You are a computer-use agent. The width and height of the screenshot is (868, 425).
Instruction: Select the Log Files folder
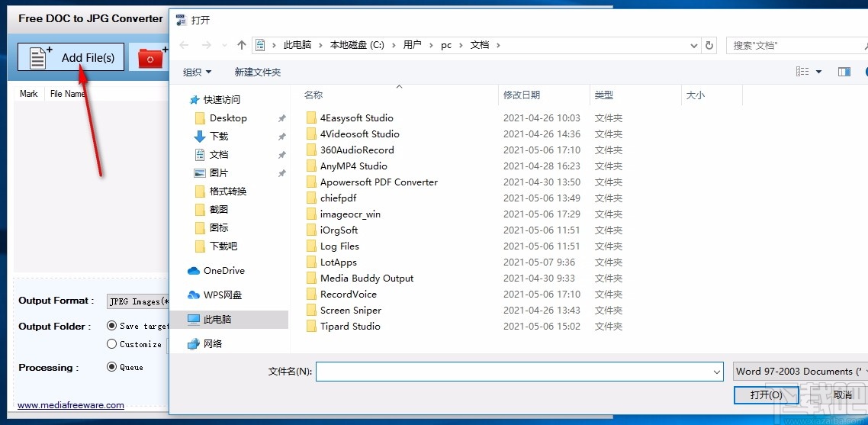[x=339, y=246]
